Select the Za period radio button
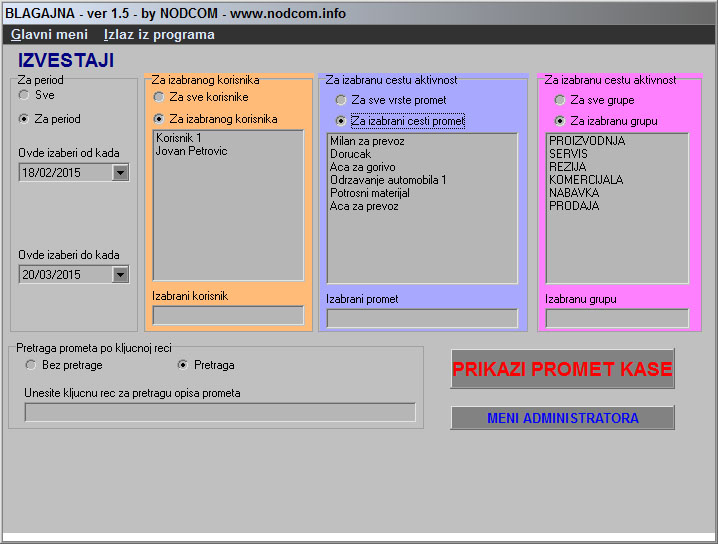 tap(24, 119)
